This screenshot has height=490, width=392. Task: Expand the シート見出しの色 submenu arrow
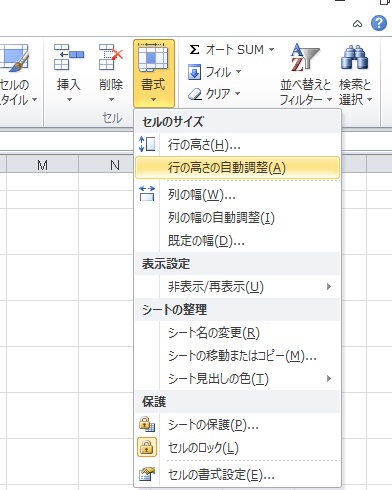(x=329, y=378)
